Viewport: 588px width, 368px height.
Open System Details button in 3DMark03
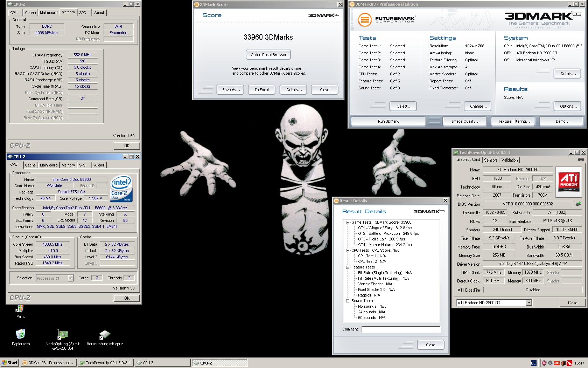pyautogui.click(x=568, y=74)
